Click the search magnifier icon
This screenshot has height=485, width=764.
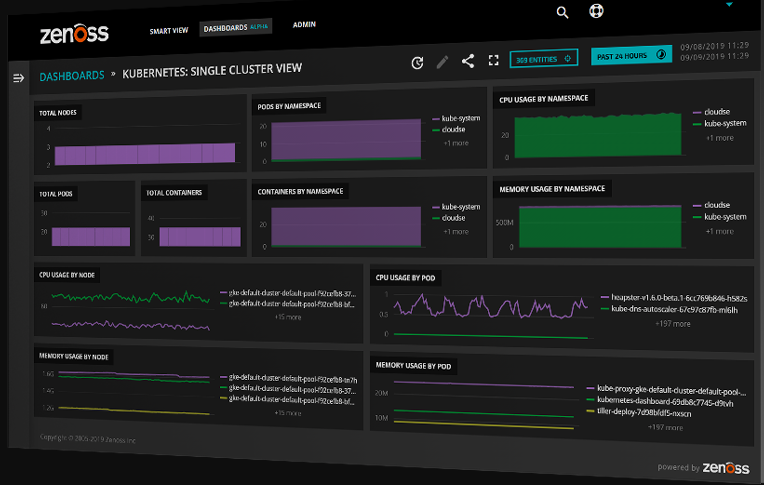(x=562, y=12)
